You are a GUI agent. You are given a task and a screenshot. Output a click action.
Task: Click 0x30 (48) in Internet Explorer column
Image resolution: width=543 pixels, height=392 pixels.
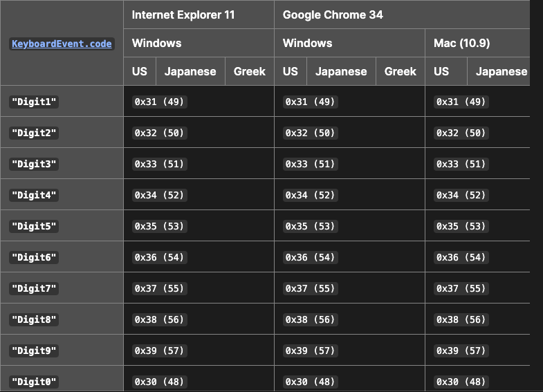coord(160,382)
